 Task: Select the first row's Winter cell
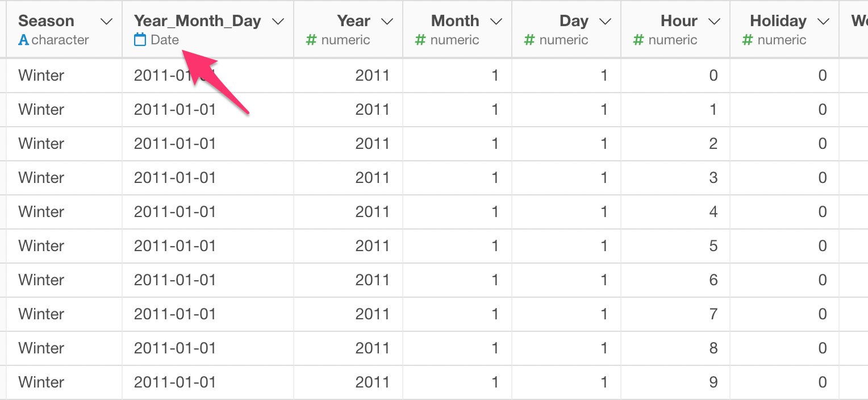click(64, 76)
